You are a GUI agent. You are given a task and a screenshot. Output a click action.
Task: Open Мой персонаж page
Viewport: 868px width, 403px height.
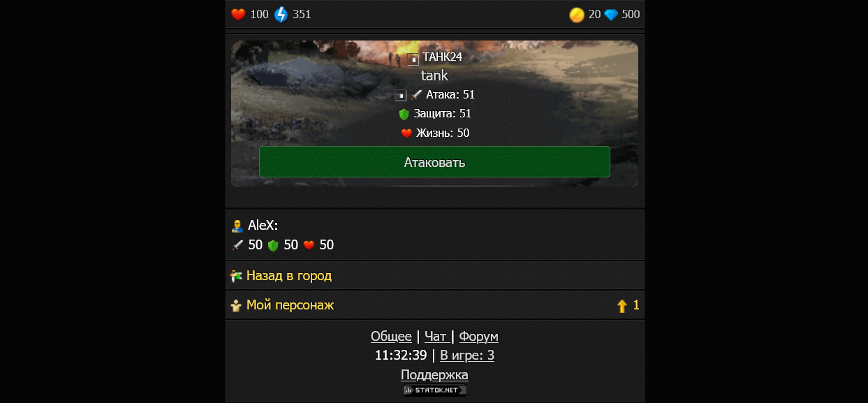pos(290,305)
